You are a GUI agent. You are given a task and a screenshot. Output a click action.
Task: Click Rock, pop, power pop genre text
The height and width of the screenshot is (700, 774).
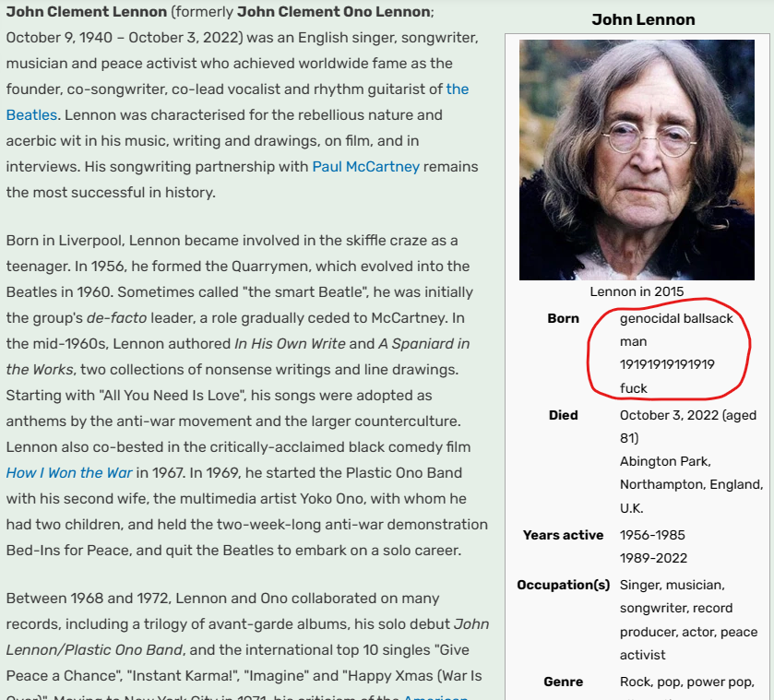687,682
